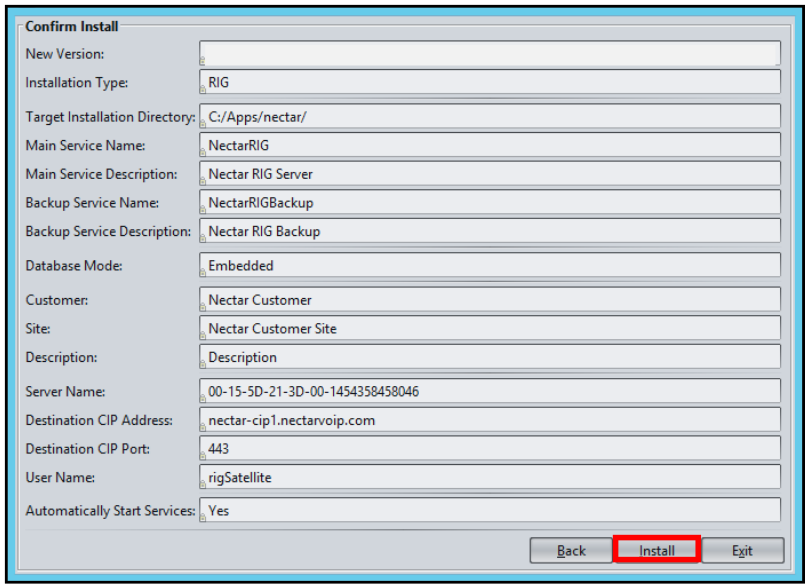Focus the field with nectar-cip1.nectarvoip.com

pyautogui.click(x=490, y=420)
